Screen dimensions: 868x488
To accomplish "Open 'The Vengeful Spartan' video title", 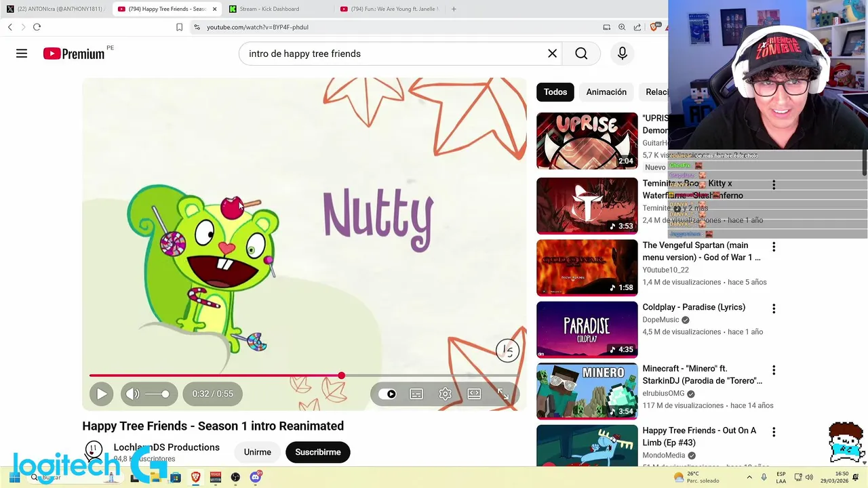I will point(701,251).
